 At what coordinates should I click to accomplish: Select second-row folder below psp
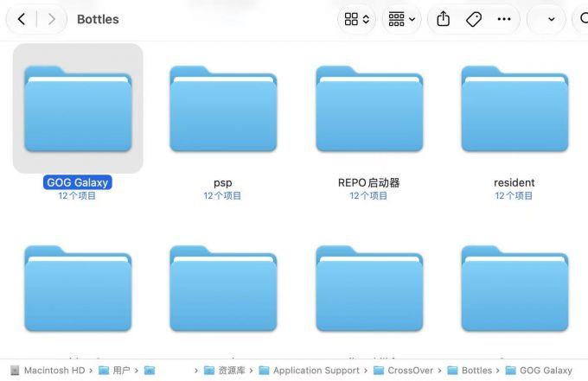[223, 289]
